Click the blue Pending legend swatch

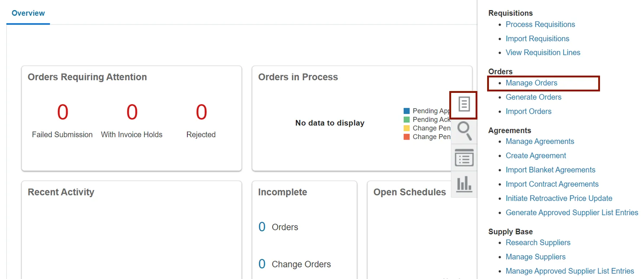(406, 111)
